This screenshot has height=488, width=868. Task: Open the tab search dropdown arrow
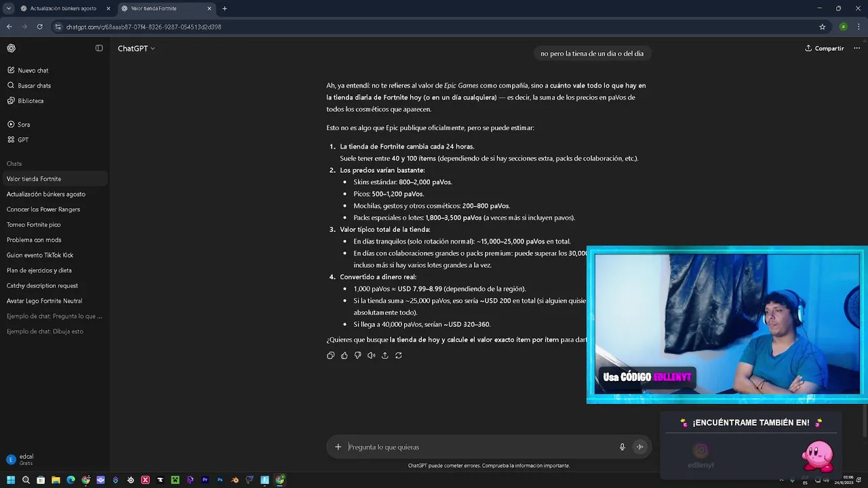[x=8, y=8]
